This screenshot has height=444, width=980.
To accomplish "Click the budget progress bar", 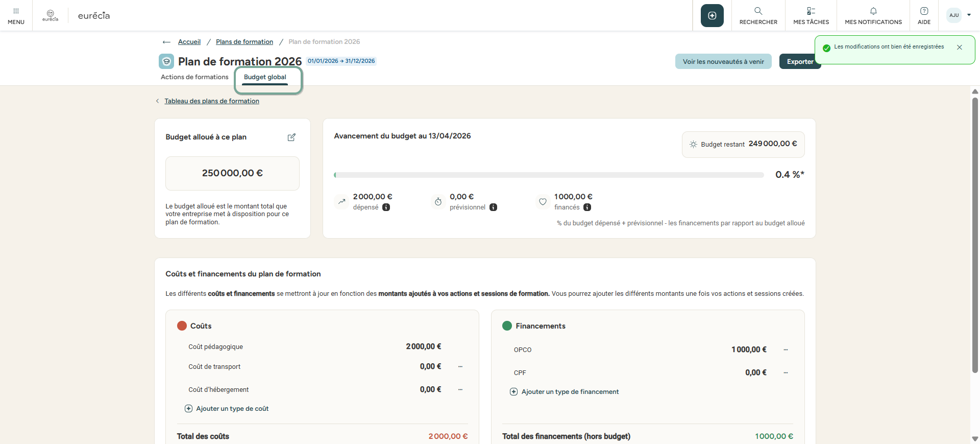I will click(549, 175).
